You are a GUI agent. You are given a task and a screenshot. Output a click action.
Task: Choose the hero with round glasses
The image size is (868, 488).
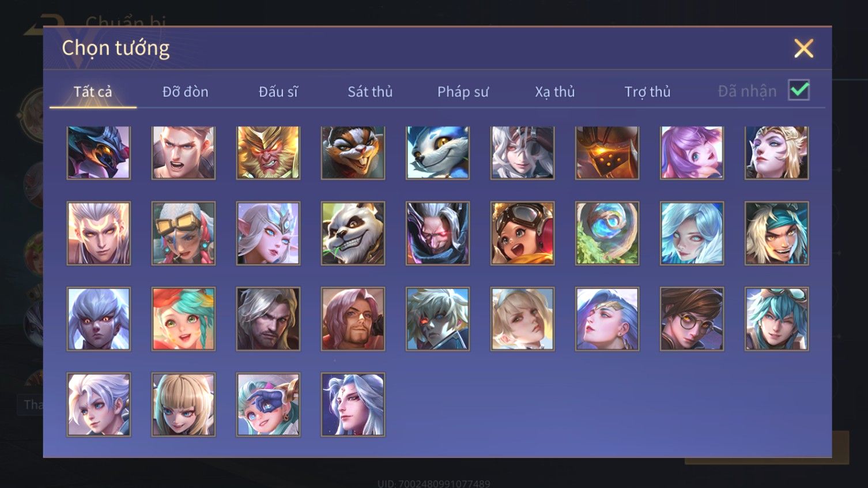pos(692,319)
